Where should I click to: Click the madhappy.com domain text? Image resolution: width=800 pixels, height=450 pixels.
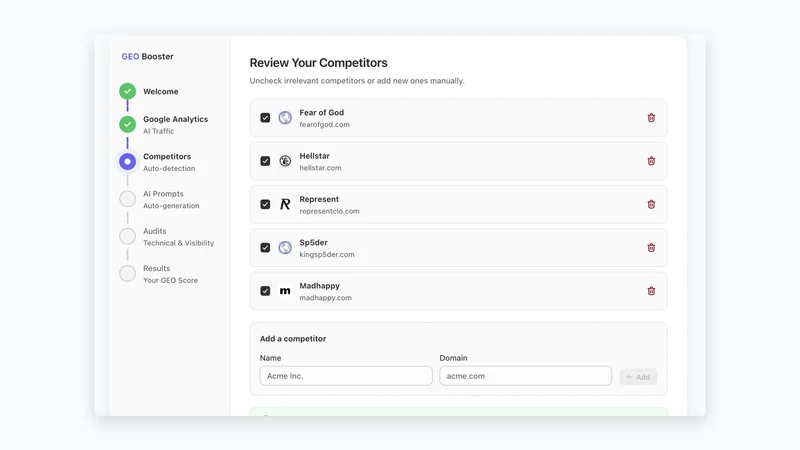pyautogui.click(x=326, y=298)
